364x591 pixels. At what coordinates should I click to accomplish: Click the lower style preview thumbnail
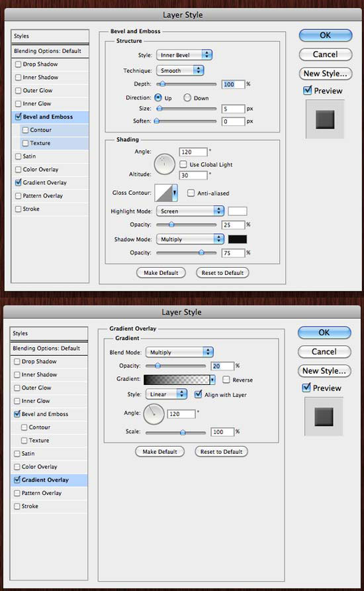[x=324, y=417]
